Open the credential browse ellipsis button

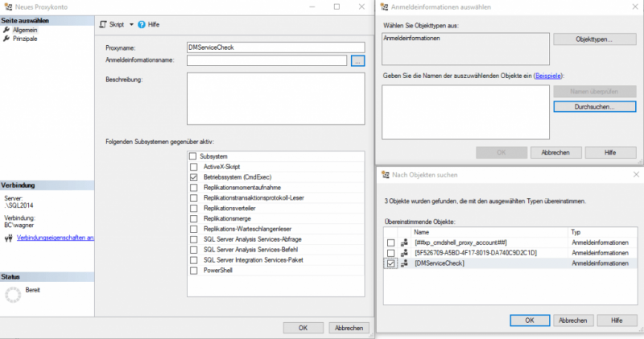[358, 60]
